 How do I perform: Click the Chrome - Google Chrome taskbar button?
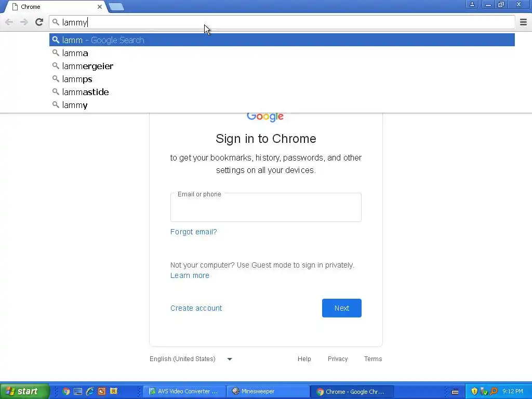point(352,391)
